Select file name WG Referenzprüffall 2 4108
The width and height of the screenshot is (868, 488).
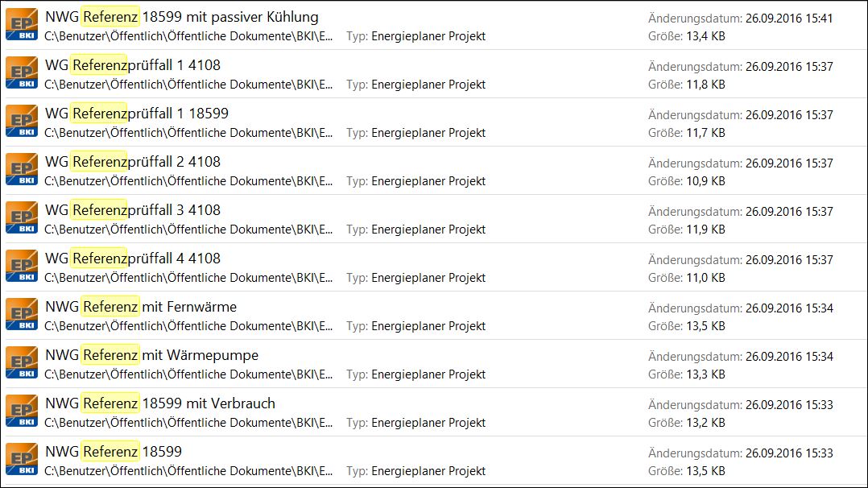[133, 162]
